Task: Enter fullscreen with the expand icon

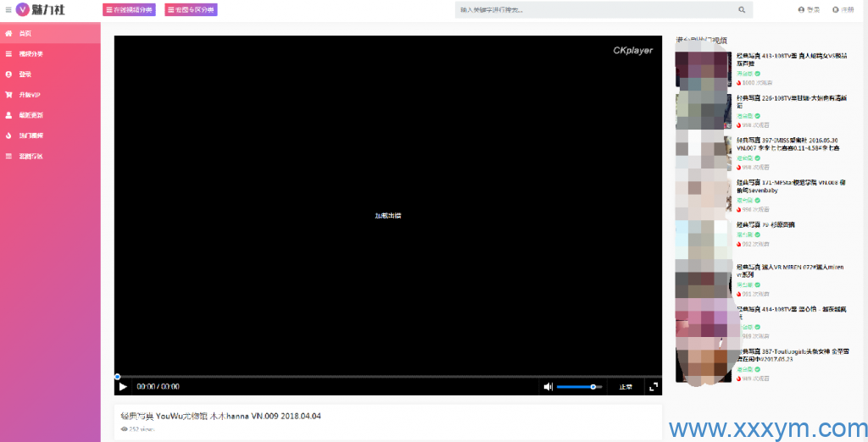Action: (x=653, y=387)
